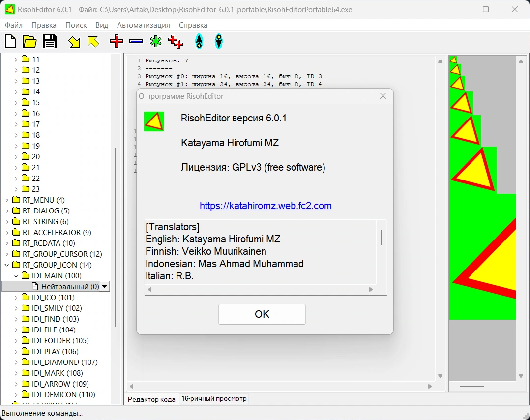Click the Save floppy disk icon

50,42
